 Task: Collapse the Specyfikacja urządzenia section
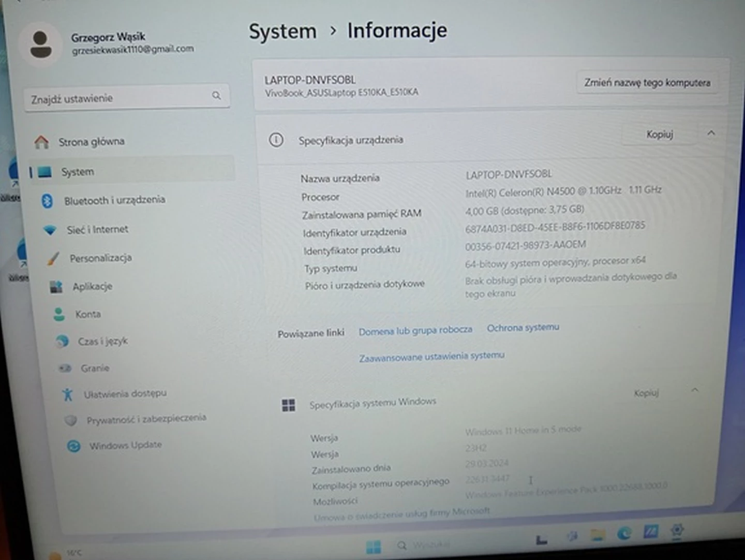(x=711, y=134)
